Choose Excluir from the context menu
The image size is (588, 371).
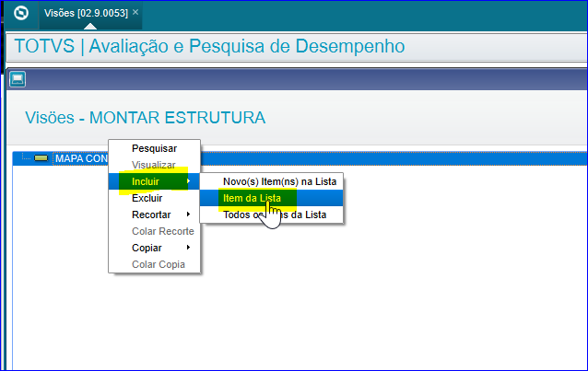(x=154, y=198)
